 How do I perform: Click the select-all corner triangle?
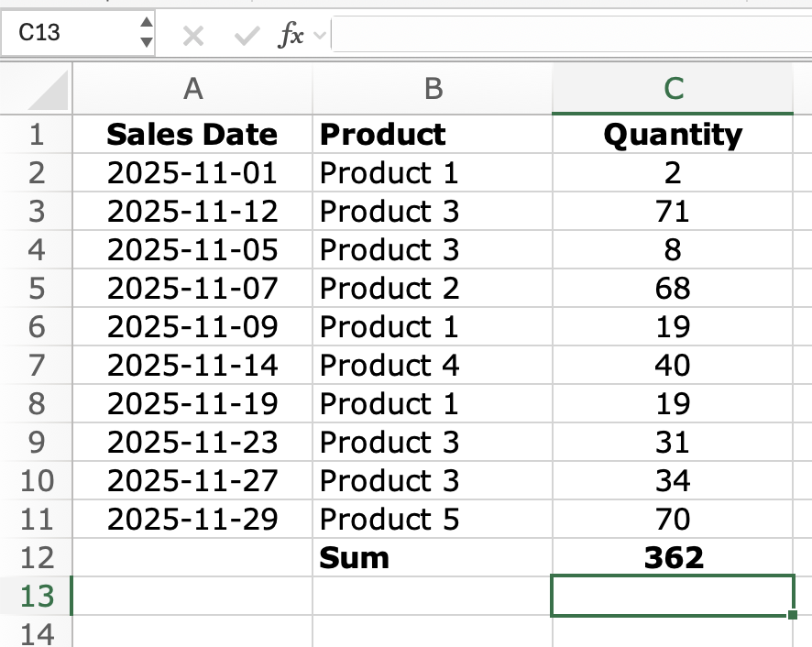(37, 90)
